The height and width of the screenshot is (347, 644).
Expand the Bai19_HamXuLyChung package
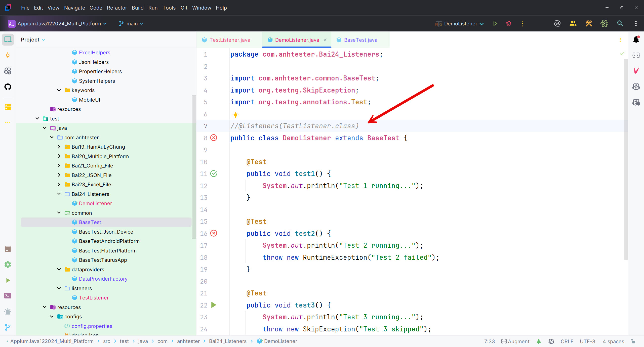[x=59, y=147]
